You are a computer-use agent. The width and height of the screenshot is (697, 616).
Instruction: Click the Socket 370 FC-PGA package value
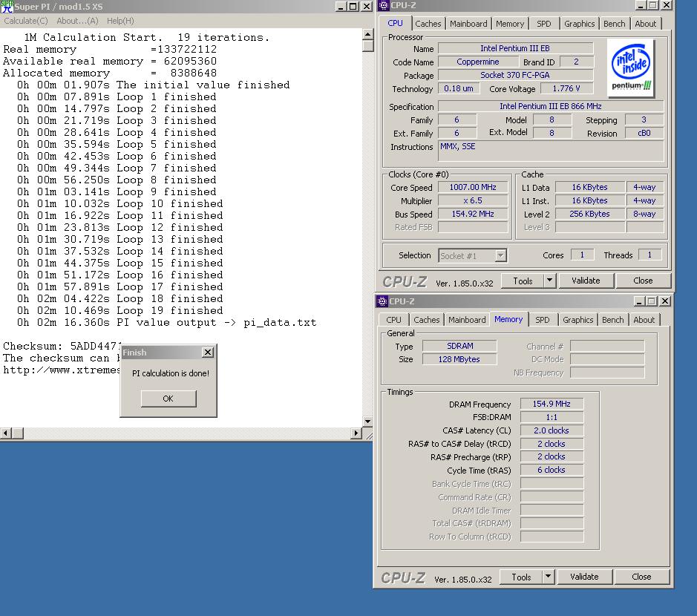pos(515,75)
